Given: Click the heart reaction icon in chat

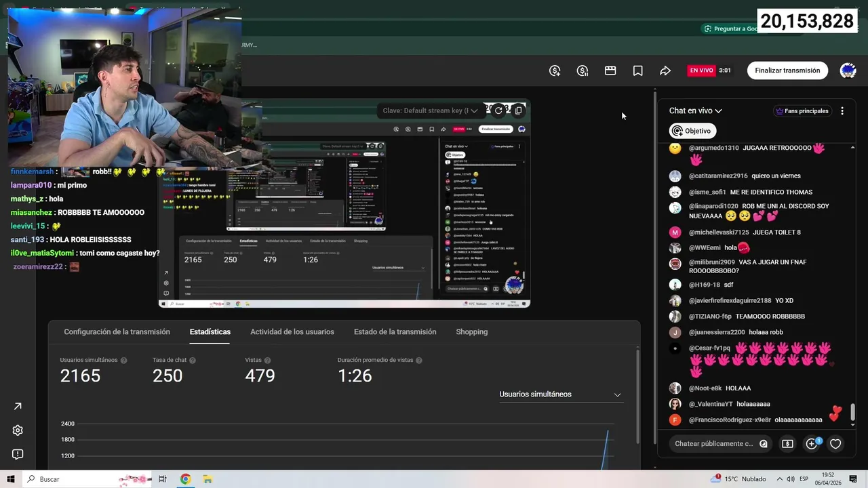Looking at the screenshot, I should (835, 444).
